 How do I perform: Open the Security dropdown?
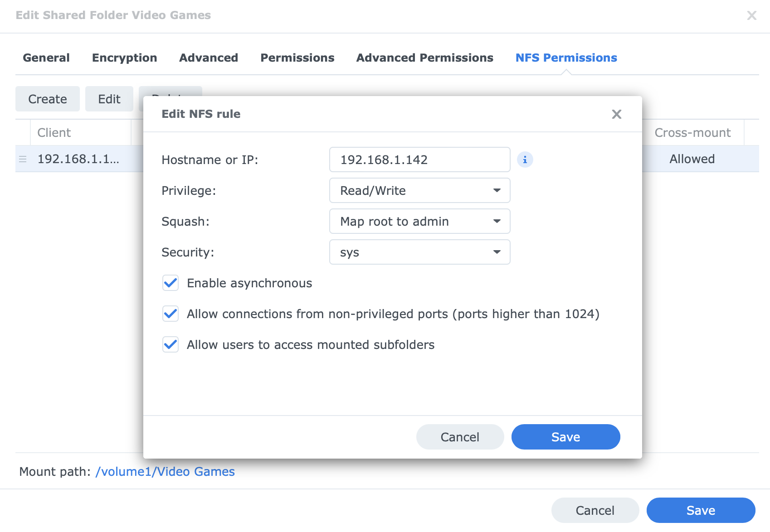420,252
